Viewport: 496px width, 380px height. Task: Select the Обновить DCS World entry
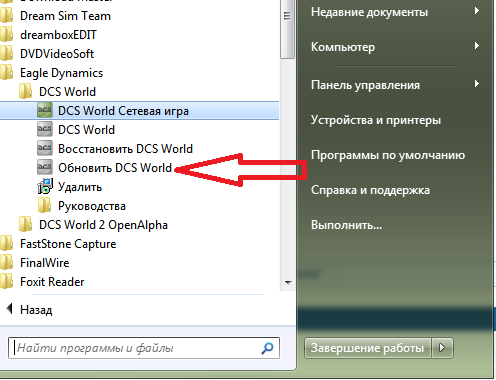click(115, 168)
